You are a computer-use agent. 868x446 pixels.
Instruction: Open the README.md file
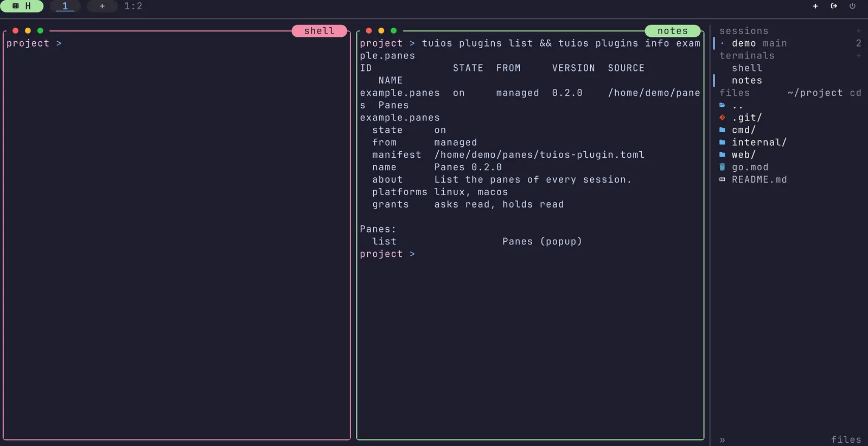pyautogui.click(x=759, y=180)
